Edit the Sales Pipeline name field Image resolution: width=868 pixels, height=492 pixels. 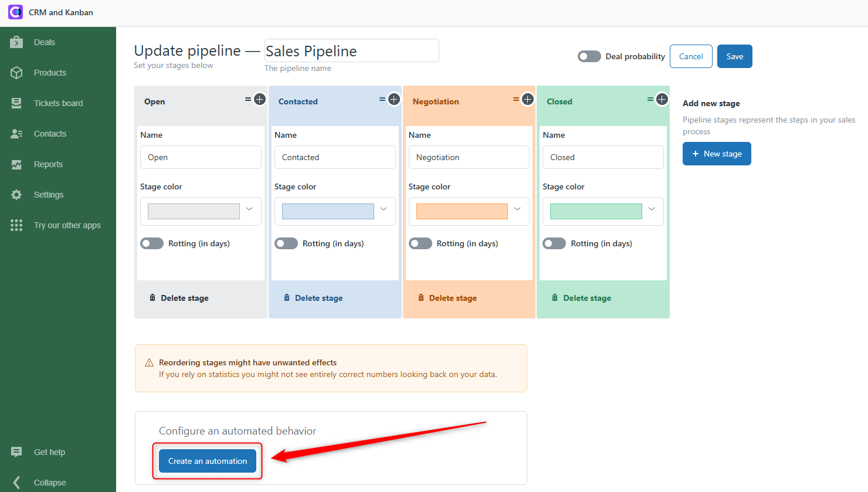coord(352,50)
